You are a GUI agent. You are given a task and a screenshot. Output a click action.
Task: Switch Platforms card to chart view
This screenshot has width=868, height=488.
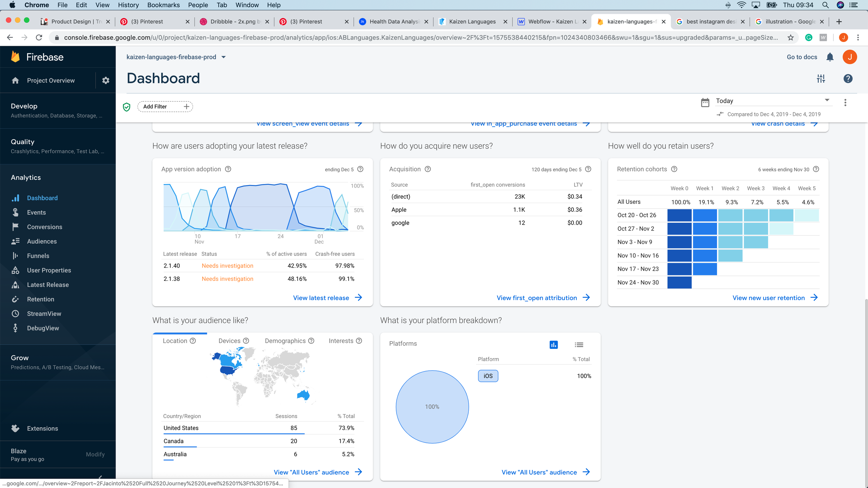(x=553, y=345)
